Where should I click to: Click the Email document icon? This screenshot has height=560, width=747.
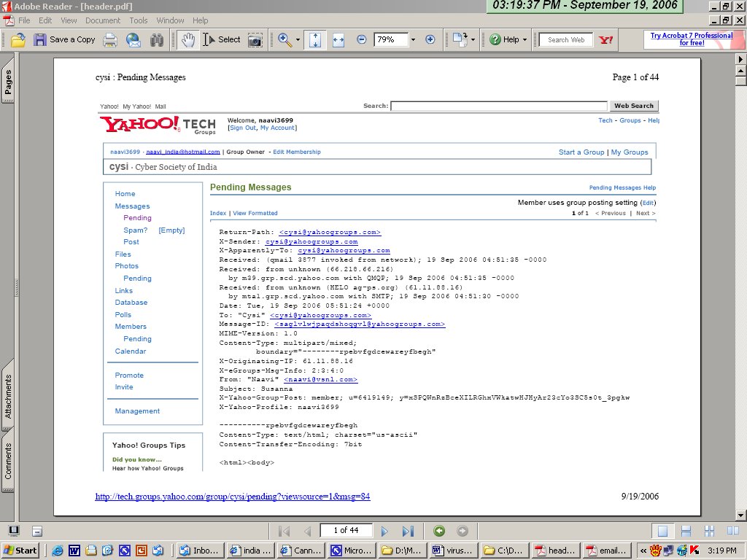(133, 40)
